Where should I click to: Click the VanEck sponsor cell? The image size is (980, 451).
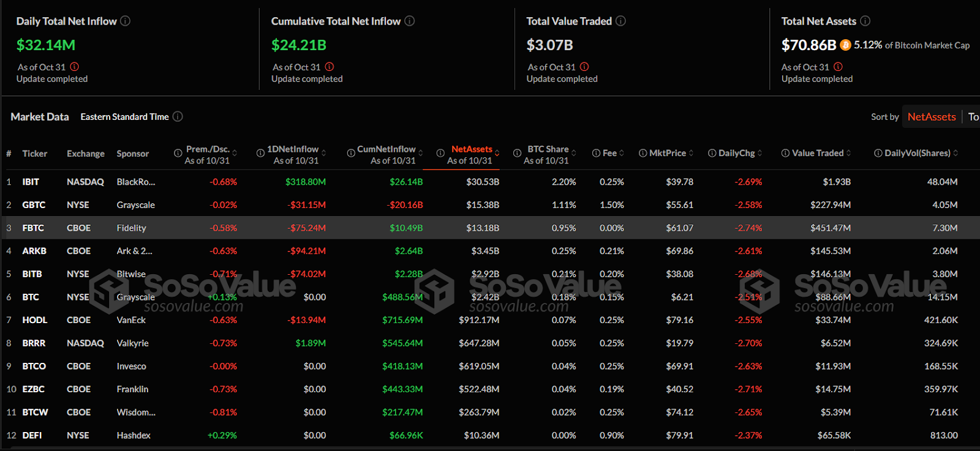click(x=131, y=320)
